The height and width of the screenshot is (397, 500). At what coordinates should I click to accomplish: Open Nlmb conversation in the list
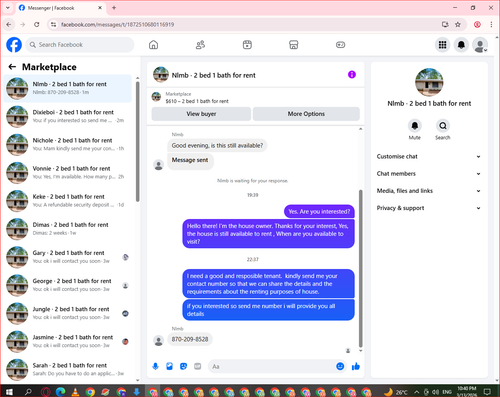pos(68,88)
